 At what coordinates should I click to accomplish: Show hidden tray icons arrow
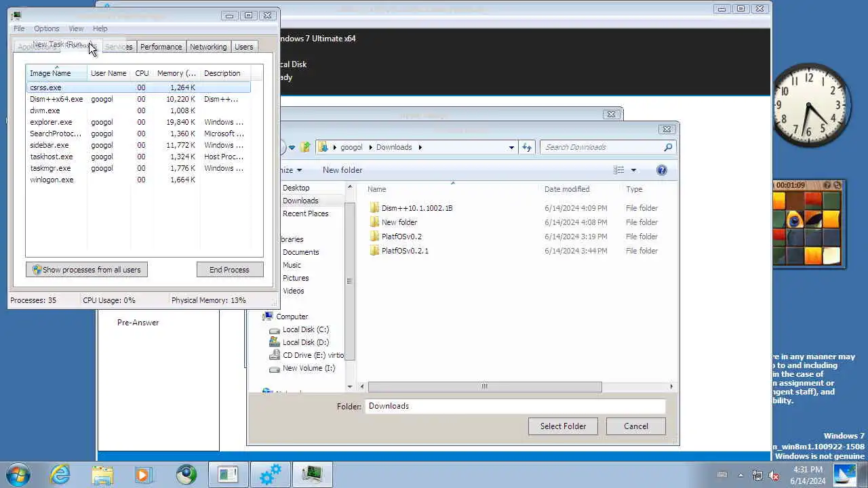(x=741, y=475)
